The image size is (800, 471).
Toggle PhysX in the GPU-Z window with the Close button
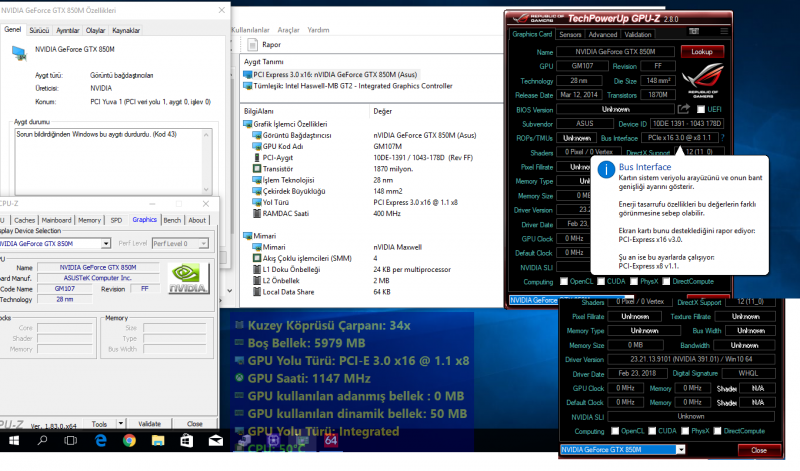(685, 431)
